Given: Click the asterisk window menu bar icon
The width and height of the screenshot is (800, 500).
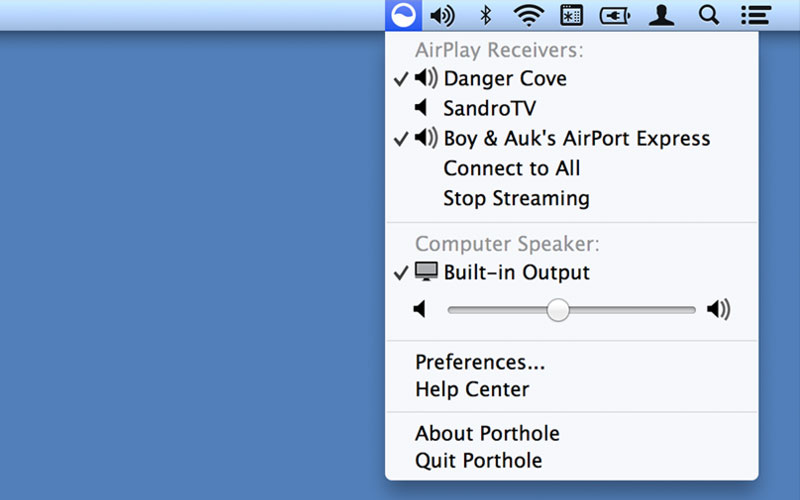Looking at the screenshot, I should point(571,16).
